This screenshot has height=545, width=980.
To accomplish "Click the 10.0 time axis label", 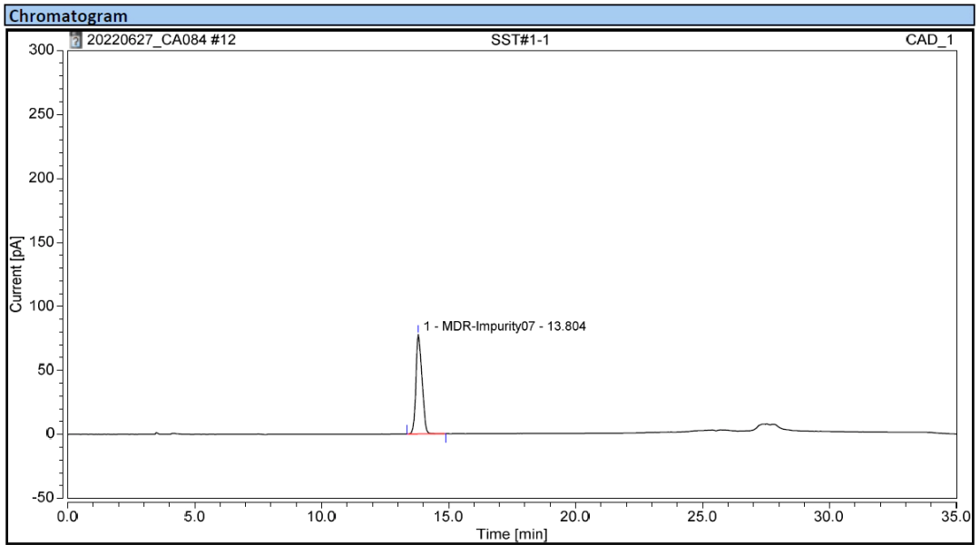I will pyautogui.click(x=321, y=517).
